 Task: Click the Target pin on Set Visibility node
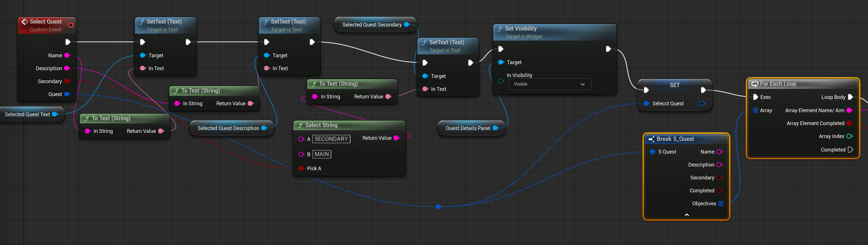click(x=501, y=62)
